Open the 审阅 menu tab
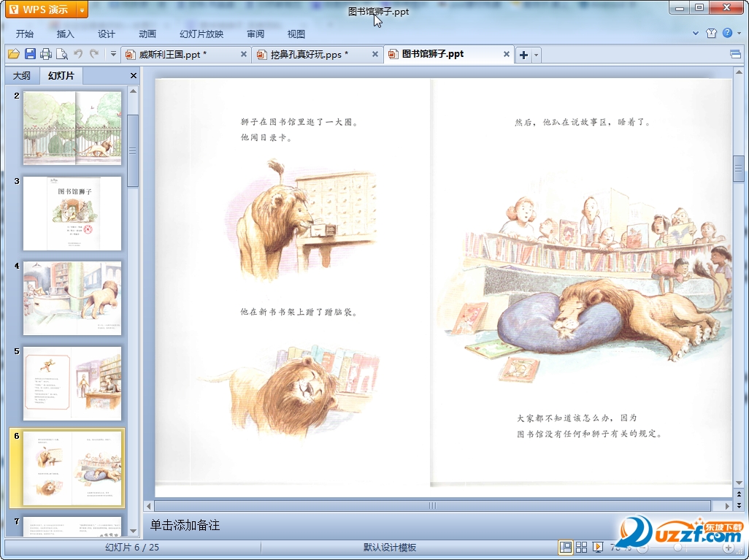The image size is (749, 560). pyautogui.click(x=256, y=34)
